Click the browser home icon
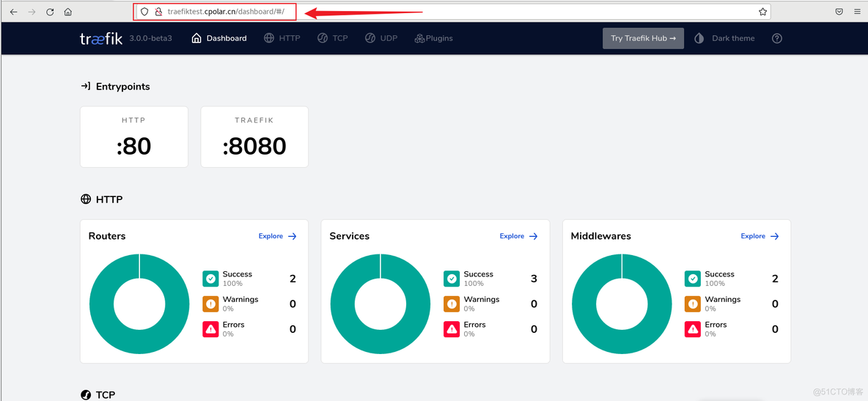Image resolution: width=868 pixels, height=401 pixels. point(68,12)
